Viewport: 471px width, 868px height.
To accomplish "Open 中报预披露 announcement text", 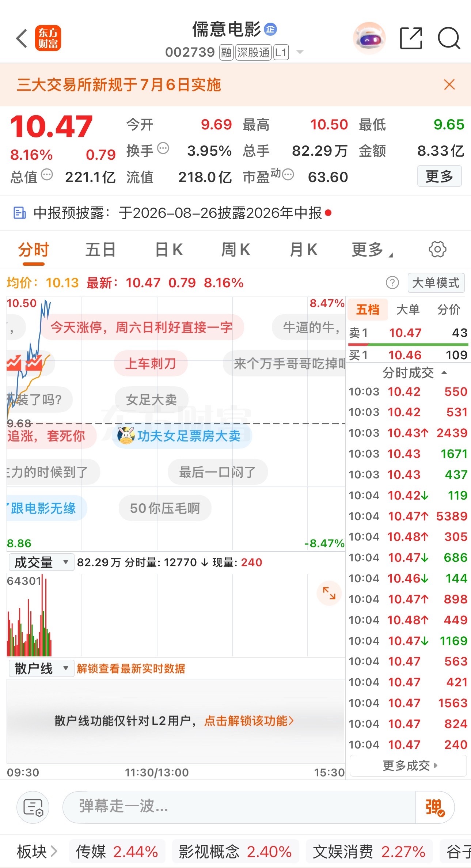I will point(178,213).
